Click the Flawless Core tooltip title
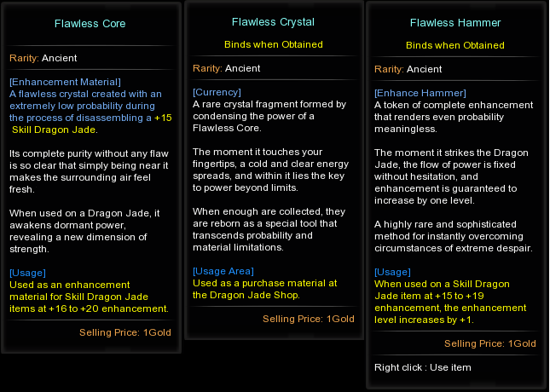The image size is (550, 392). click(90, 23)
